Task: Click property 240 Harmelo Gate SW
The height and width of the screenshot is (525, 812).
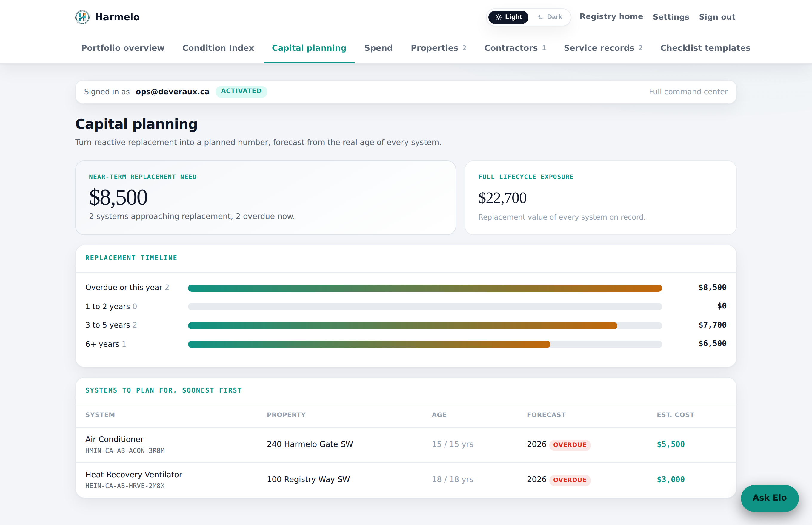Action: click(310, 444)
